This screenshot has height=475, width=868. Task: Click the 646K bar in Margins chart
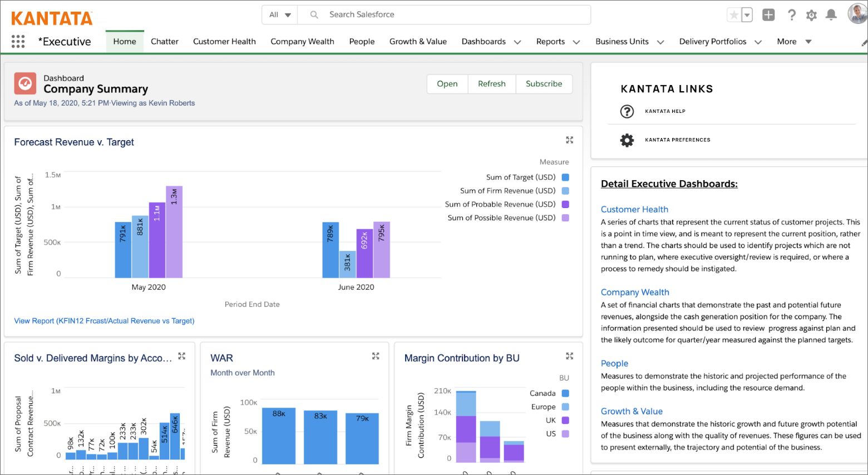pyautogui.click(x=175, y=437)
